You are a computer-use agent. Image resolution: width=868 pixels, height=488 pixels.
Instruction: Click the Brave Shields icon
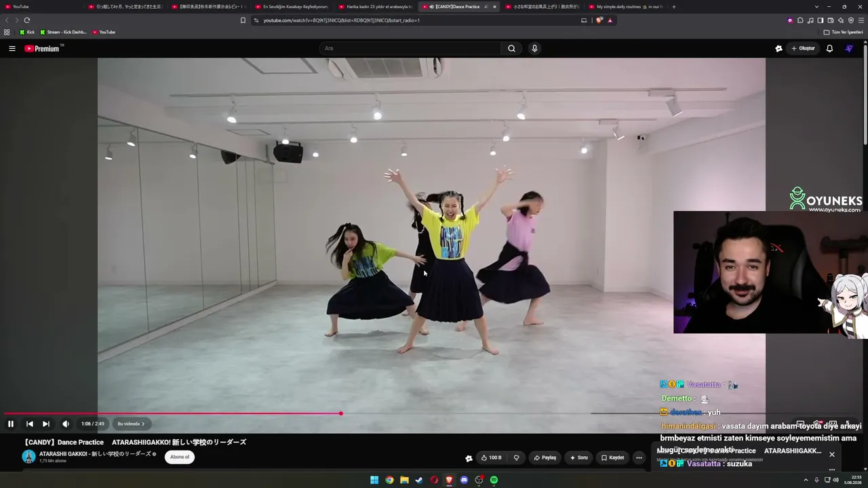click(599, 20)
